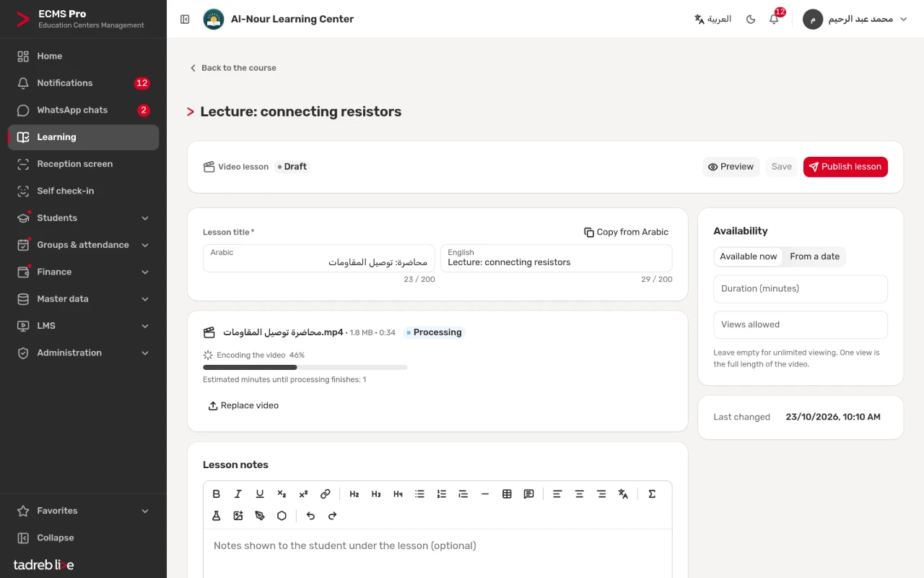
Task: Click the Duration (minutes) field
Action: pos(801,289)
